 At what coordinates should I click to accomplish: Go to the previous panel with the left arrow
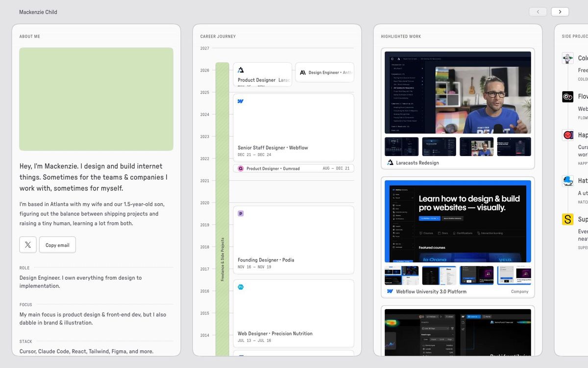tap(538, 12)
